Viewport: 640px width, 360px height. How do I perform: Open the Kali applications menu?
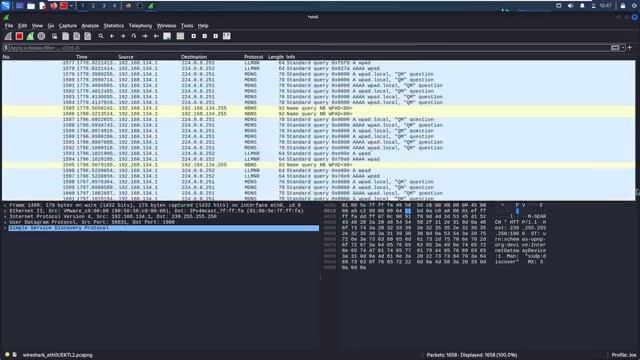click(5, 6)
